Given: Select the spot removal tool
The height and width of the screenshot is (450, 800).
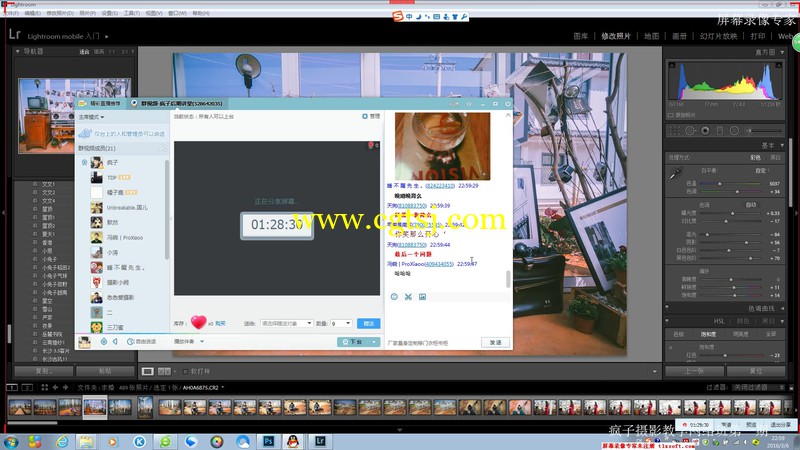Looking at the screenshot, I should pyautogui.click(x=690, y=131).
